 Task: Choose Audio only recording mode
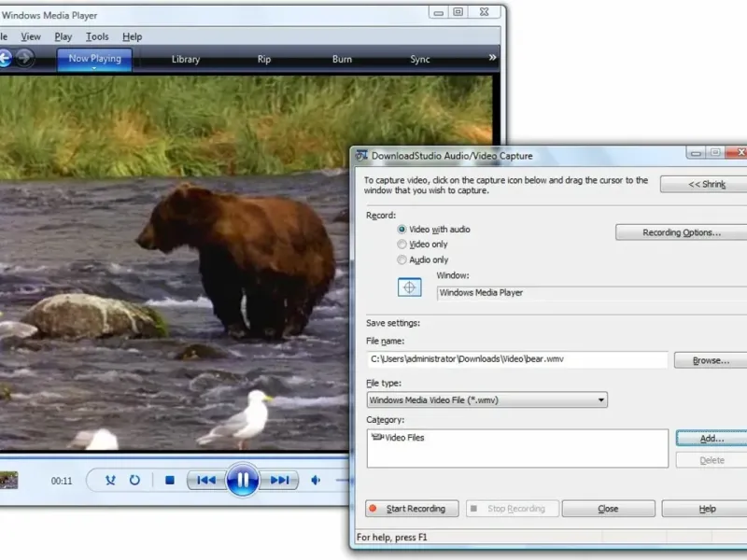pos(402,260)
